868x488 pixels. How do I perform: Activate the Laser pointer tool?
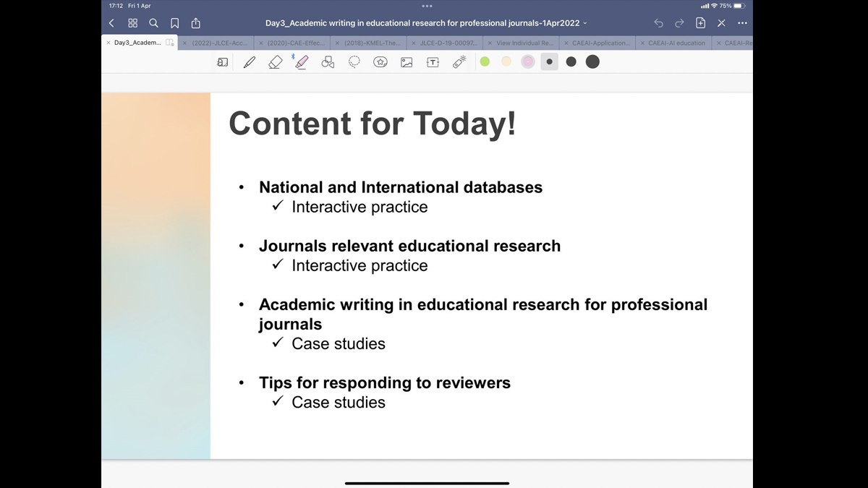coord(459,62)
